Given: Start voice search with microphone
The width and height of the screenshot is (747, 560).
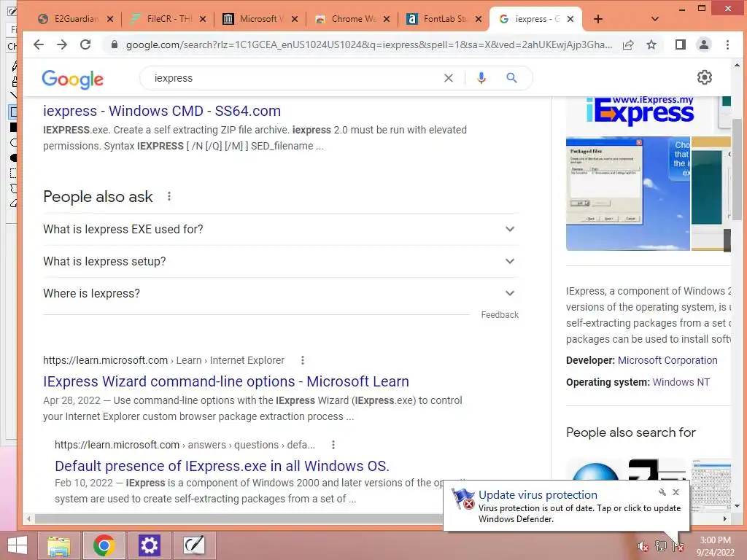Looking at the screenshot, I should (x=481, y=78).
